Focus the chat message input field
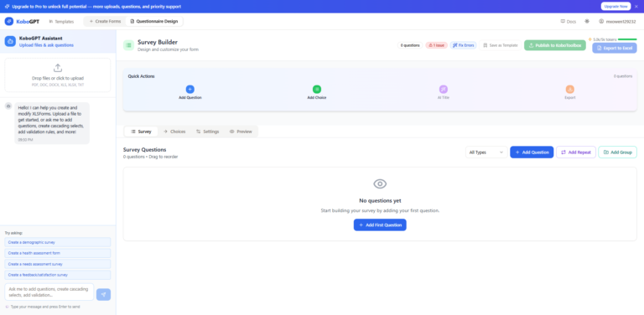The image size is (644, 315). (49, 292)
